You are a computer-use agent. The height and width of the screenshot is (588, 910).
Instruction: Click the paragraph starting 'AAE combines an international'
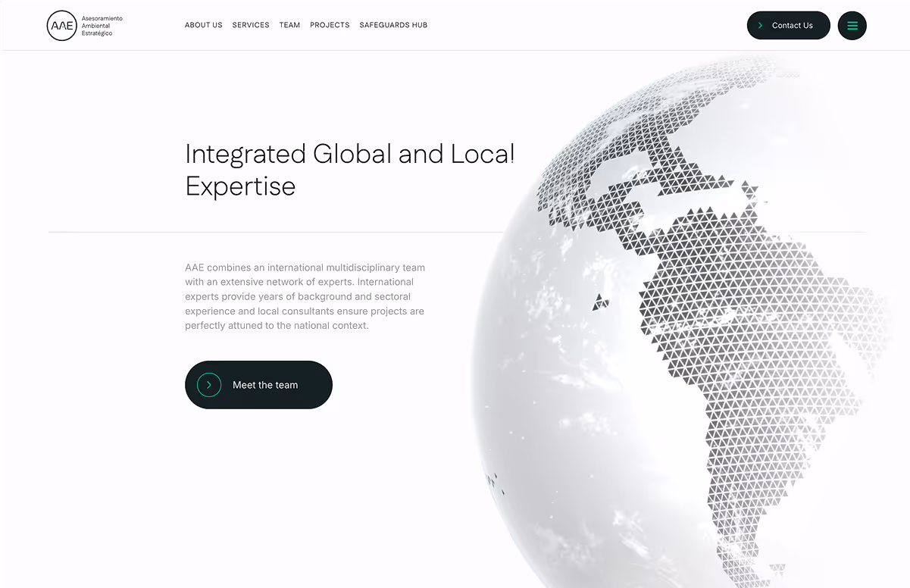(305, 296)
